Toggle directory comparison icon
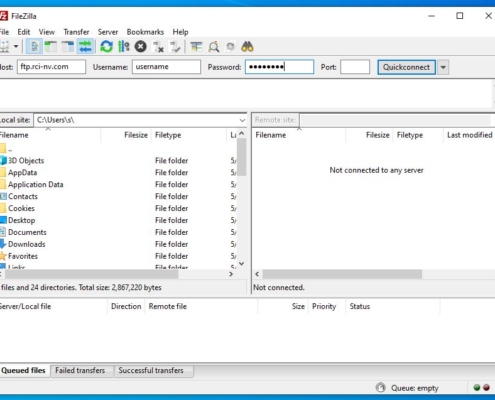The image size is (495, 400). pos(213,47)
